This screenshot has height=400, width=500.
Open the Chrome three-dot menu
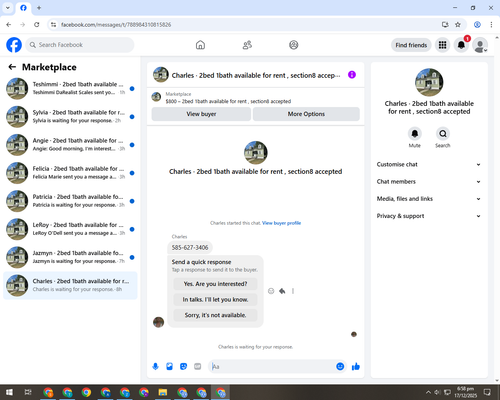491,25
